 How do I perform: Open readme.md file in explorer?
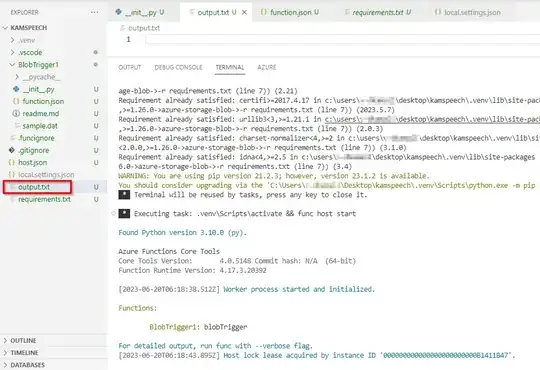[41, 114]
